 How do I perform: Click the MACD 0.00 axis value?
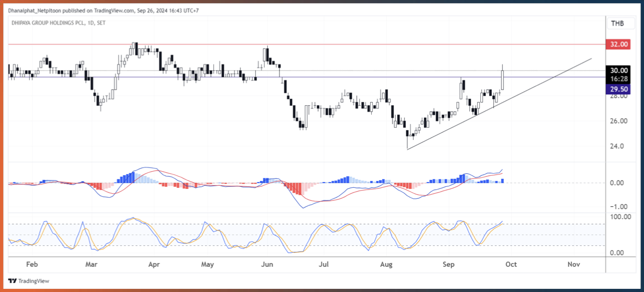(x=617, y=183)
